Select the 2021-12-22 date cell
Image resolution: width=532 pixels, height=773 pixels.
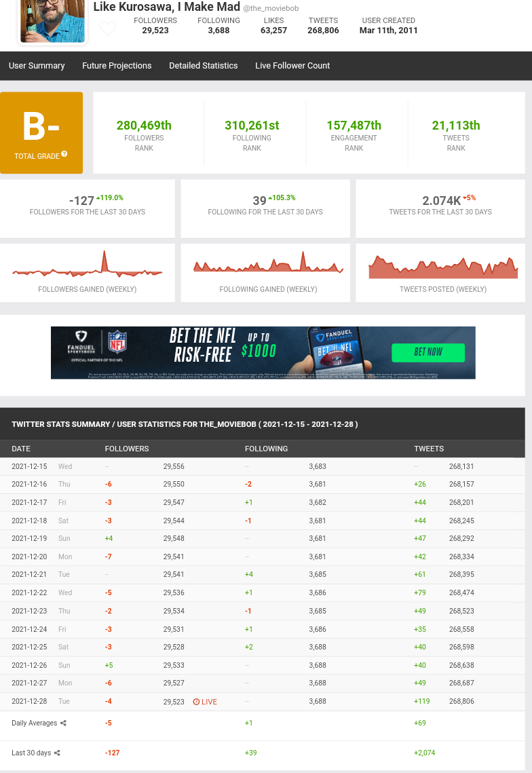coord(30,592)
